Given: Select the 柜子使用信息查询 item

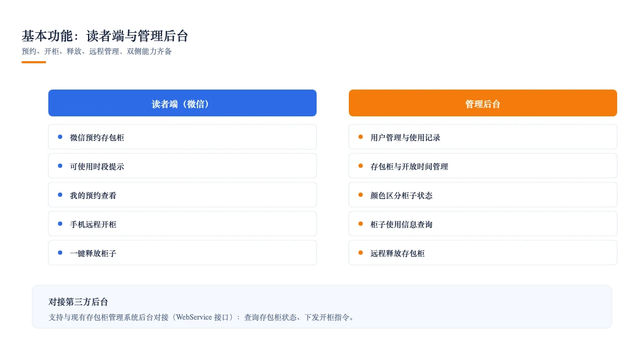Looking at the screenshot, I should tap(483, 224).
